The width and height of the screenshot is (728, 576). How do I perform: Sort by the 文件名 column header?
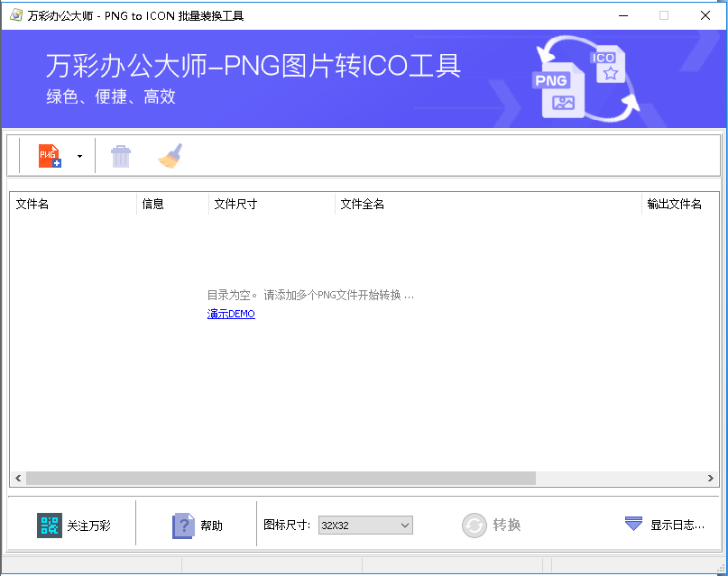tap(72, 204)
